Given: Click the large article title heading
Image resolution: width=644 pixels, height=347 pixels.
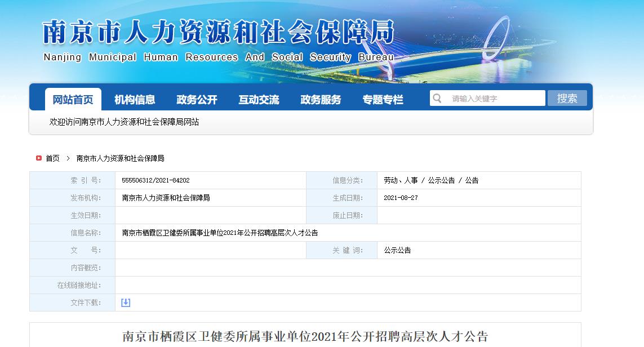Looking at the screenshot, I should pos(305,337).
